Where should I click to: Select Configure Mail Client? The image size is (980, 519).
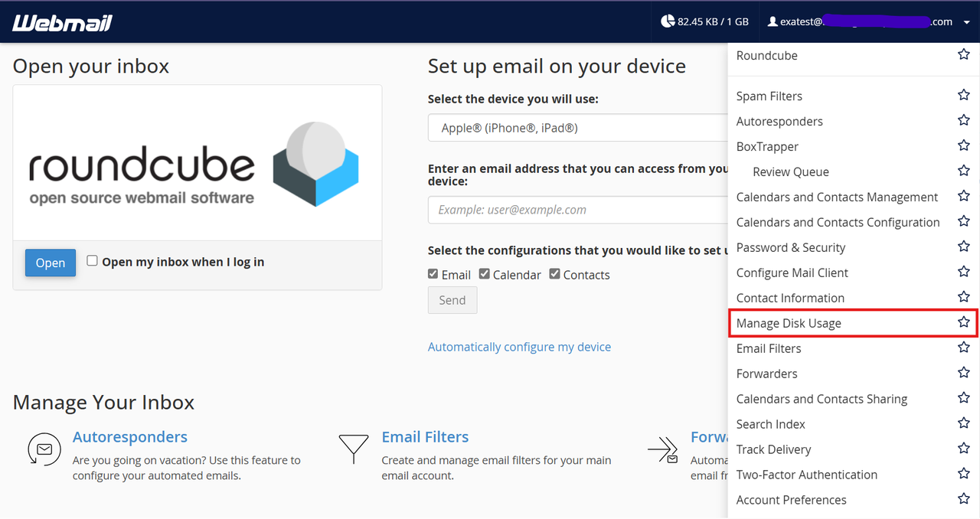coord(792,273)
